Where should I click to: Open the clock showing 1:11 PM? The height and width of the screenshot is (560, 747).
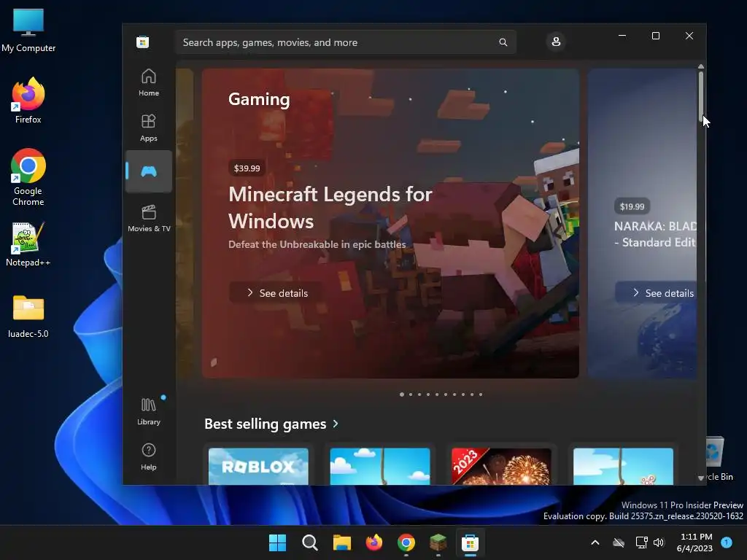[x=694, y=542]
